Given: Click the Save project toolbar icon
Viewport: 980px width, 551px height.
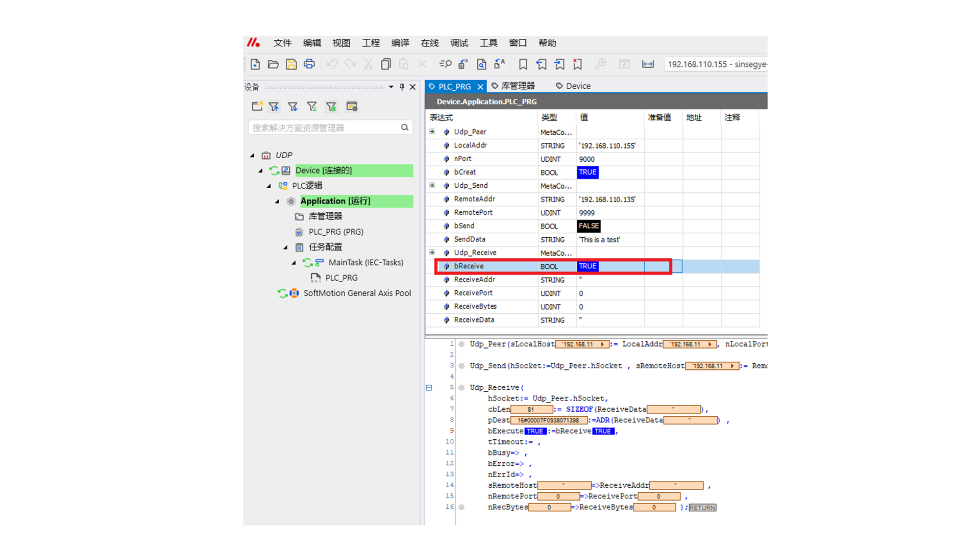Looking at the screenshot, I should (x=291, y=64).
